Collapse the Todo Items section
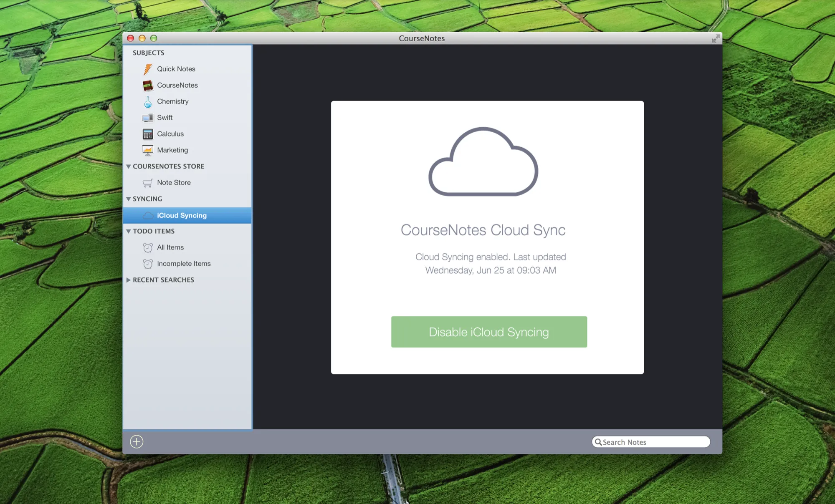The image size is (835, 504). (x=129, y=231)
